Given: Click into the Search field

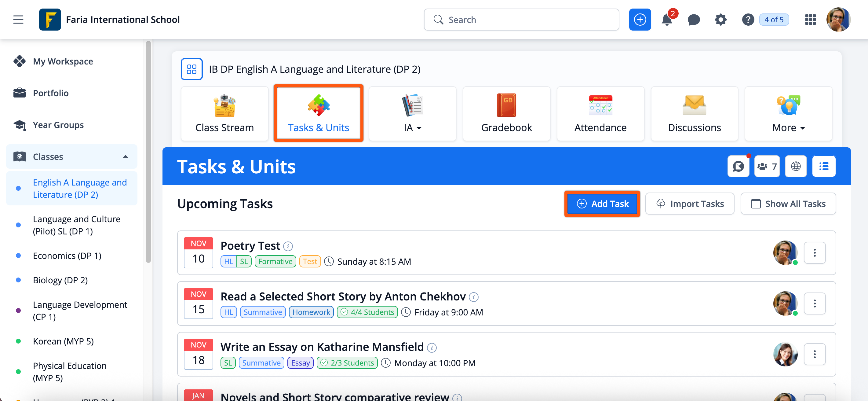Looking at the screenshot, I should pos(526,20).
